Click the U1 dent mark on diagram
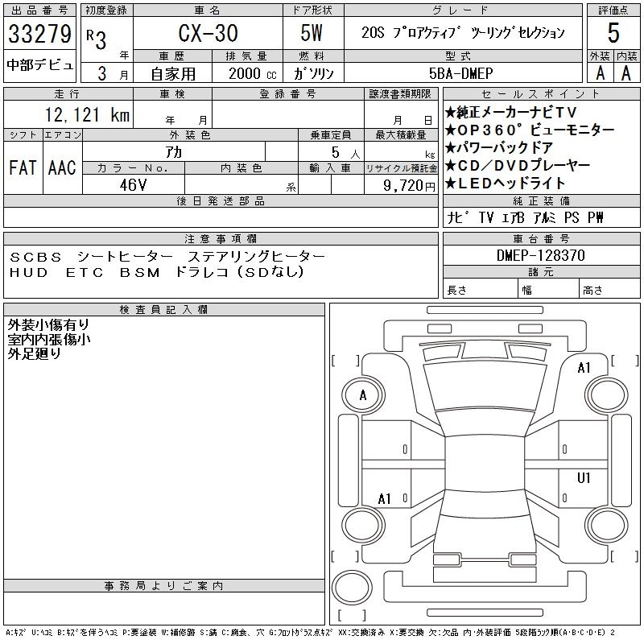Screen dimensions: 644x644 [584, 478]
